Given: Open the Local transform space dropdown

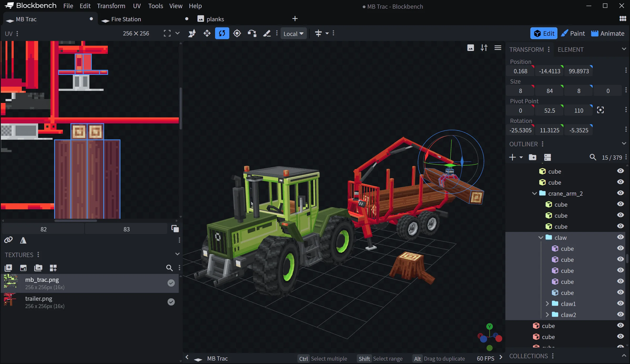Looking at the screenshot, I should (x=294, y=33).
